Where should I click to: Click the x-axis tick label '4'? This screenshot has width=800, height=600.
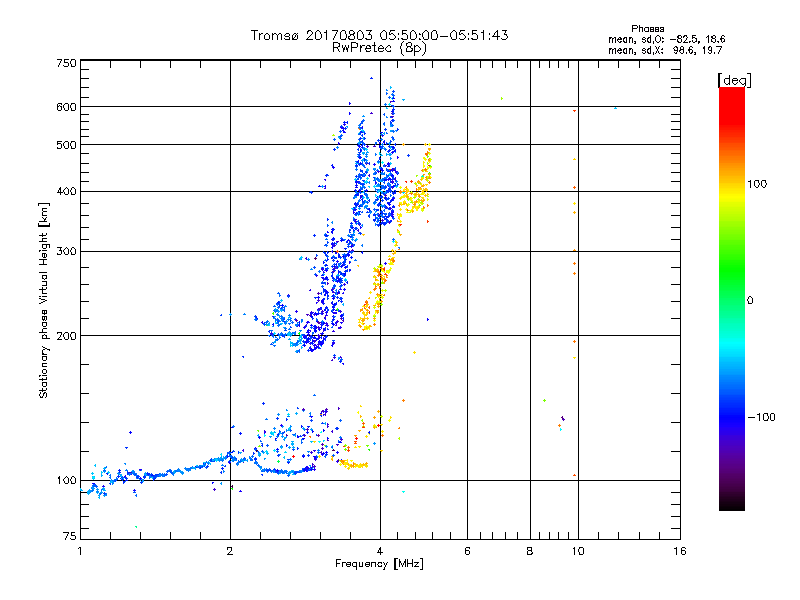coord(380,551)
